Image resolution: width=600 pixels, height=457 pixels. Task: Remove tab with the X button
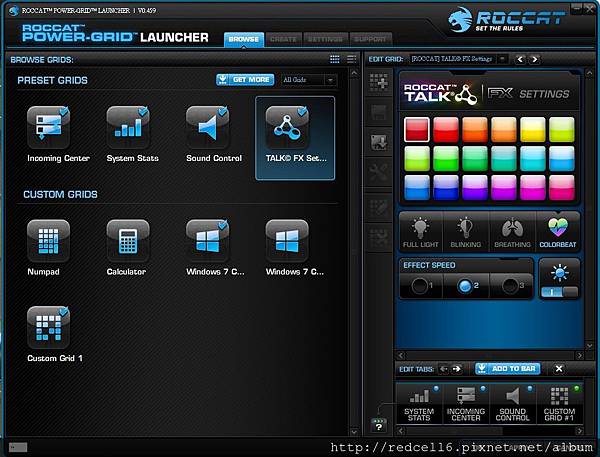click(559, 369)
